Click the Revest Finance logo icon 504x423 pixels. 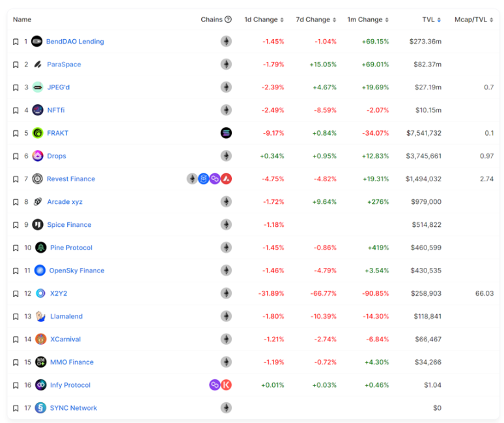point(38,179)
